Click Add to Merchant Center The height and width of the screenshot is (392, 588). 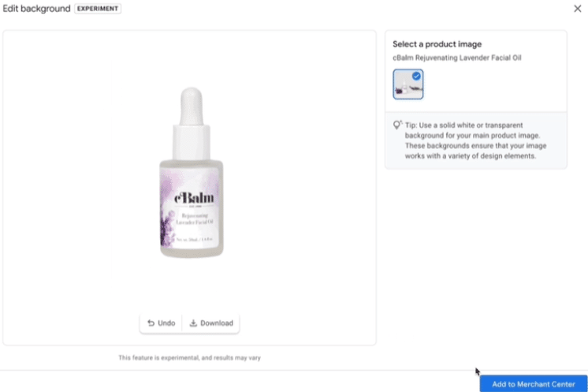tap(534, 384)
